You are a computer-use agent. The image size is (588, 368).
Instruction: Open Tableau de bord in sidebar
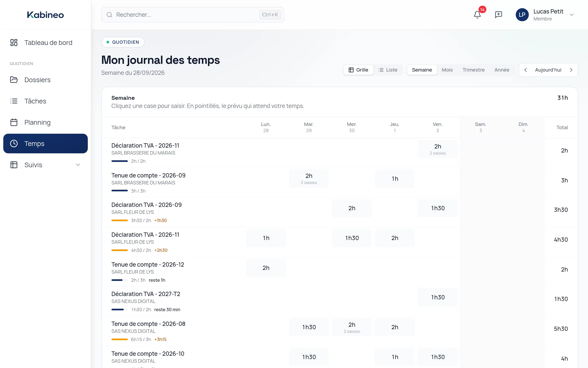click(x=46, y=42)
